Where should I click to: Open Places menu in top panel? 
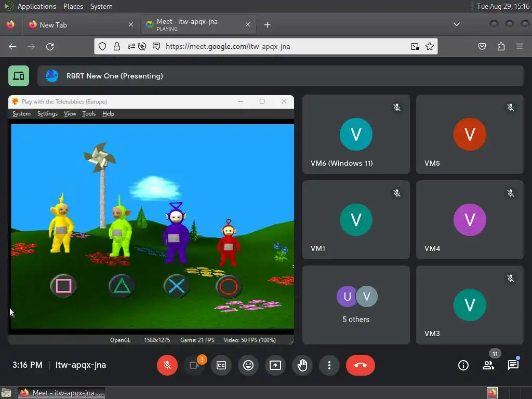coord(73,6)
